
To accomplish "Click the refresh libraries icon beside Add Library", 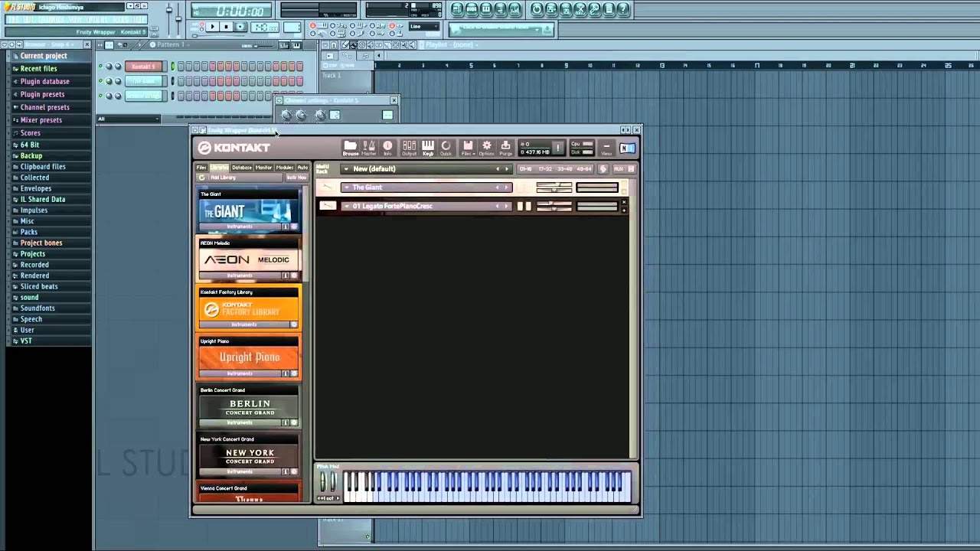I will coord(202,178).
